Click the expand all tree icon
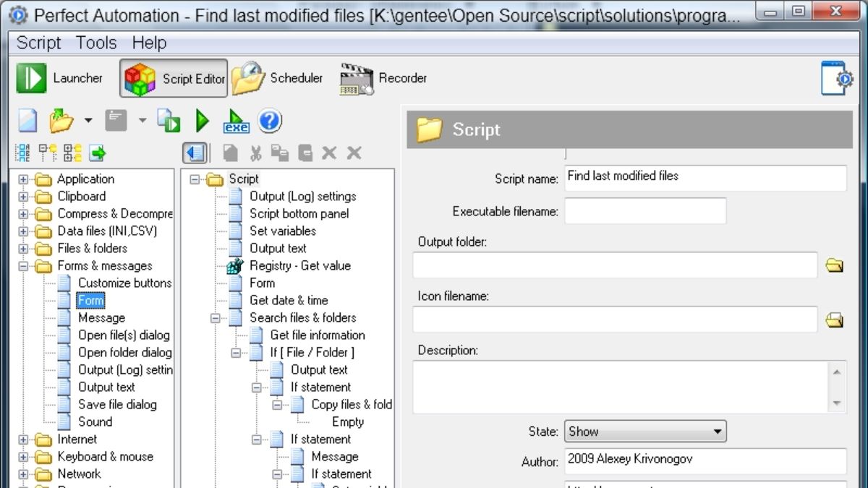The image size is (868, 488). tap(72, 153)
